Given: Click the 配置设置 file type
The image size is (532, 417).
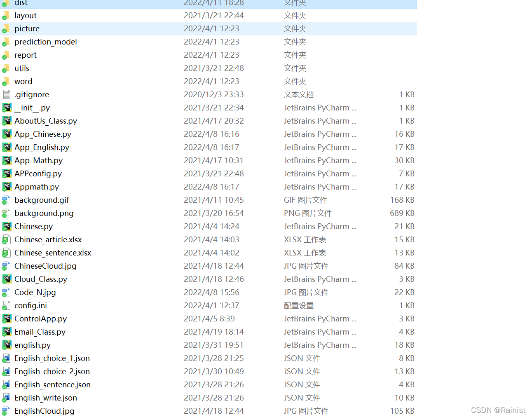Looking at the screenshot, I should (299, 306).
